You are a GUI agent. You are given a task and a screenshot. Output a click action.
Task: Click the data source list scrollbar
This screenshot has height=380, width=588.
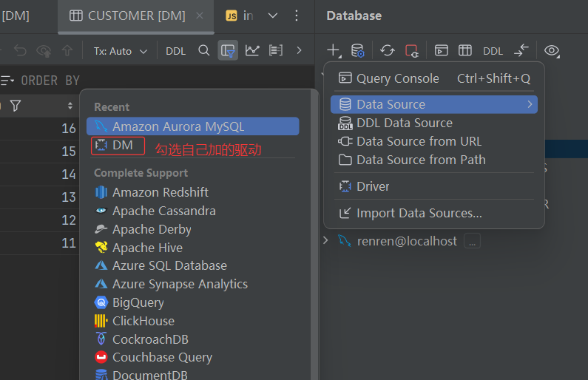pos(314,234)
